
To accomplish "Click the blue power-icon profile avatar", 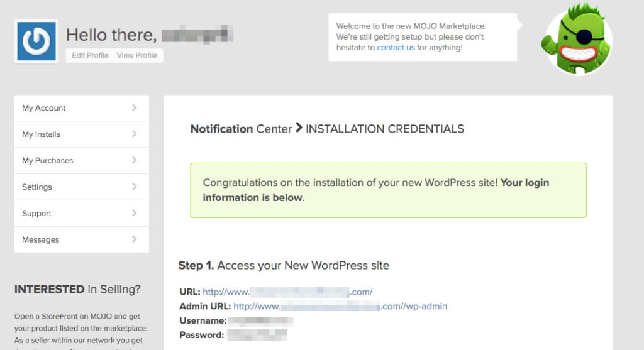I will coord(36,41).
